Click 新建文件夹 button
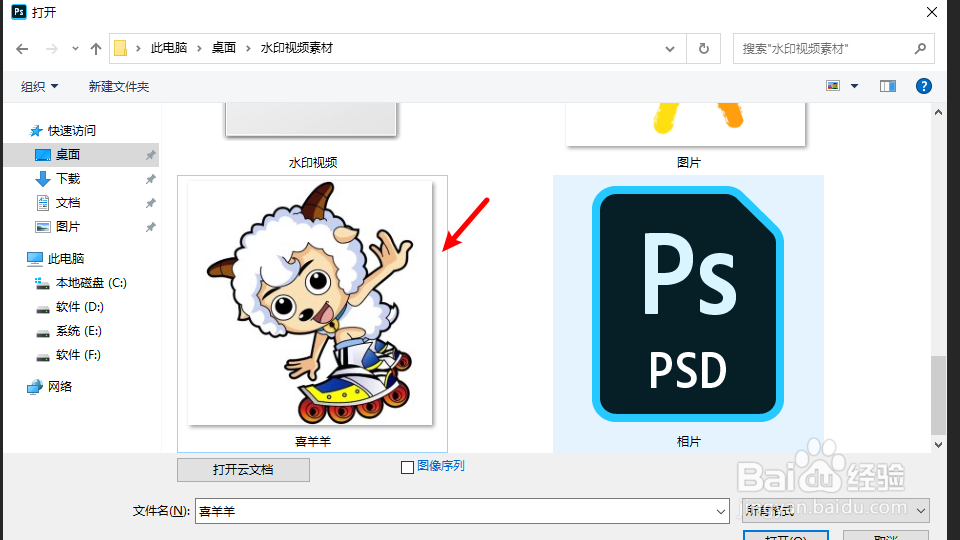 pyautogui.click(x=119, y=86)
